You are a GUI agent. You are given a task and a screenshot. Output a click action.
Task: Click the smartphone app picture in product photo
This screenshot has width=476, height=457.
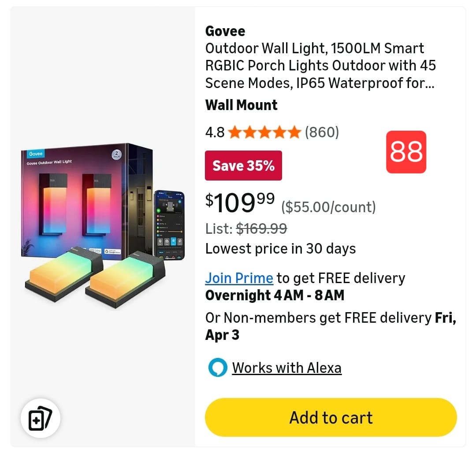tap(169, 225)
